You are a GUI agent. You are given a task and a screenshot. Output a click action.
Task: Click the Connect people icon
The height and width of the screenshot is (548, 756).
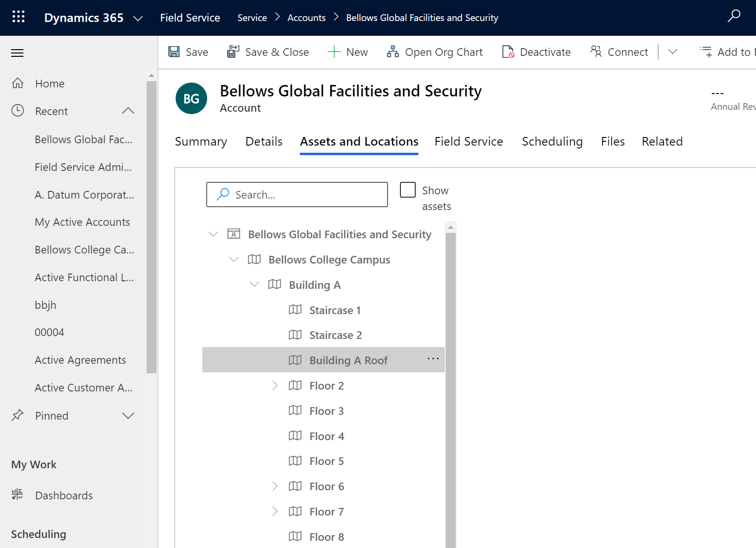pos(596,51)
